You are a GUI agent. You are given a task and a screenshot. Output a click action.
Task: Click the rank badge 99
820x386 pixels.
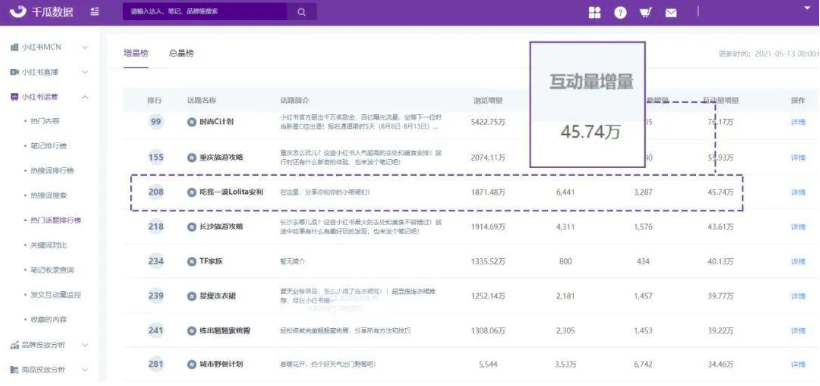click(156, 122)
